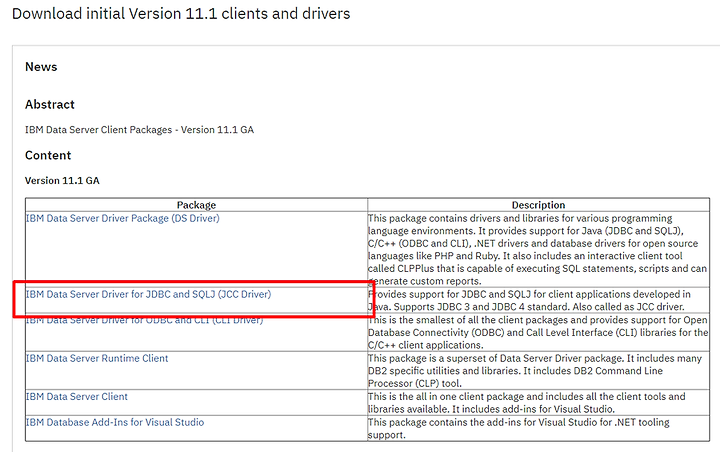Open IBM Data Server Driver Package (DS Driver) link
Viewport: 720px width, 452px height.
[x=123, y=218]
